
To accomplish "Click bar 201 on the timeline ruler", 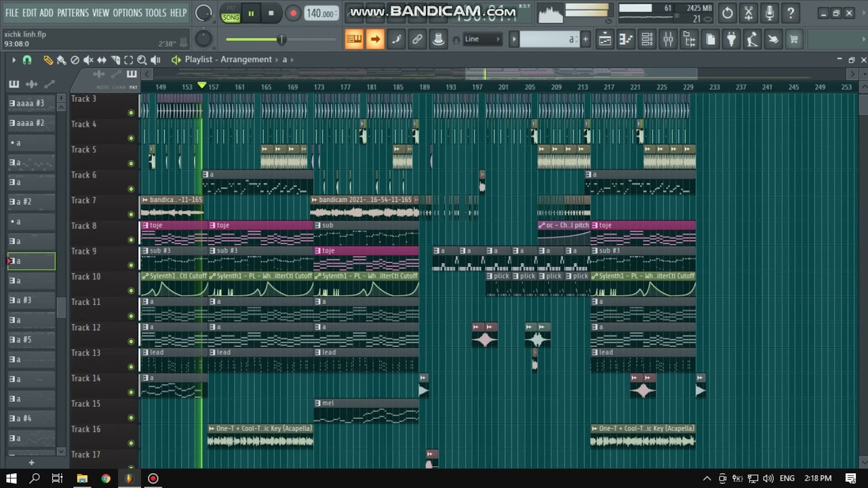I will [x=503, y=87].
